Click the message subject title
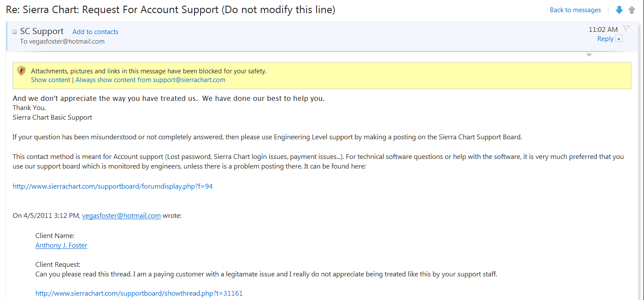This screenshot has height=300, width=644. [170, 10]
